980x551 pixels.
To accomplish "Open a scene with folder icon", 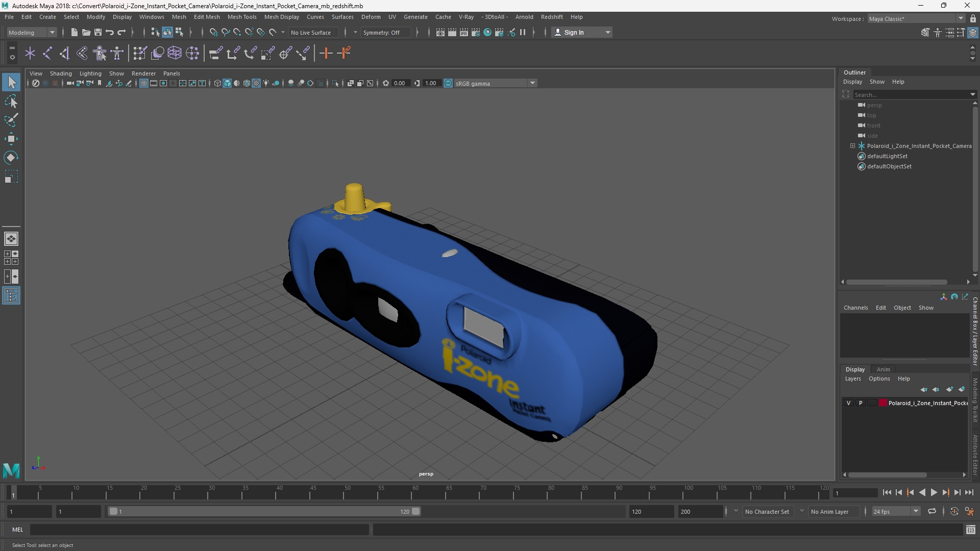I will point(86,32).
